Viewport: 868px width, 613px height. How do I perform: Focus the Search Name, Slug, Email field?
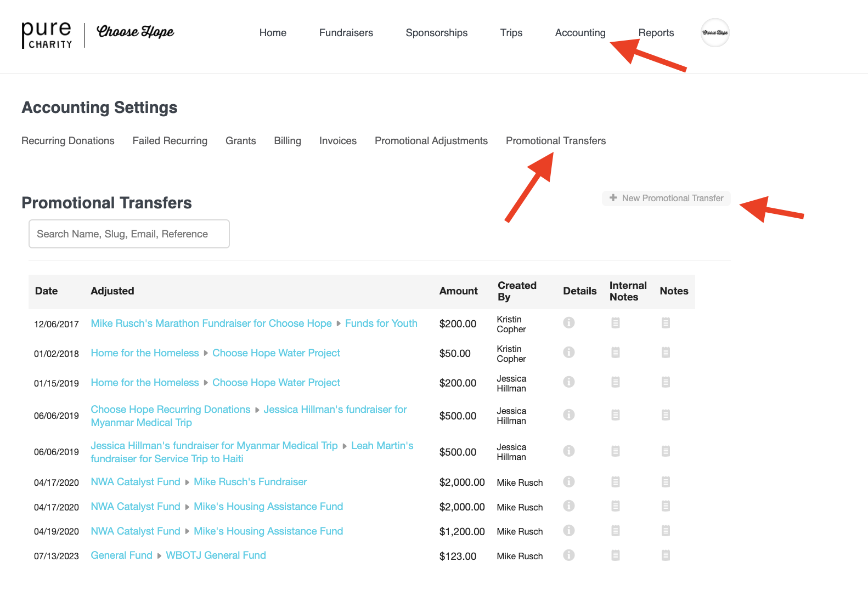pos(129,234)
